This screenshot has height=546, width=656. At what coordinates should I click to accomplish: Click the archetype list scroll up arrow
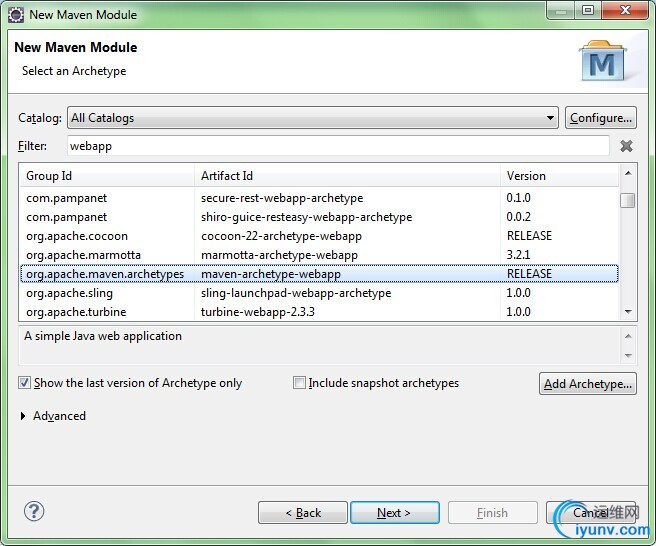[x=628, y=173]
